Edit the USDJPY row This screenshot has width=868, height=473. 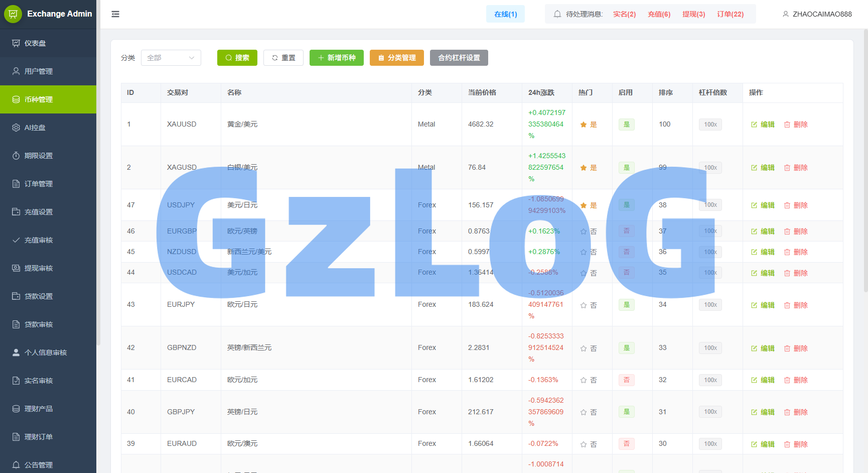click(763, 205)
